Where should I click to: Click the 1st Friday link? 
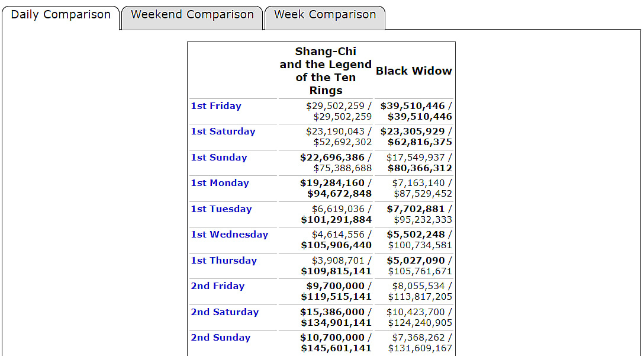[x=216, y=106]
